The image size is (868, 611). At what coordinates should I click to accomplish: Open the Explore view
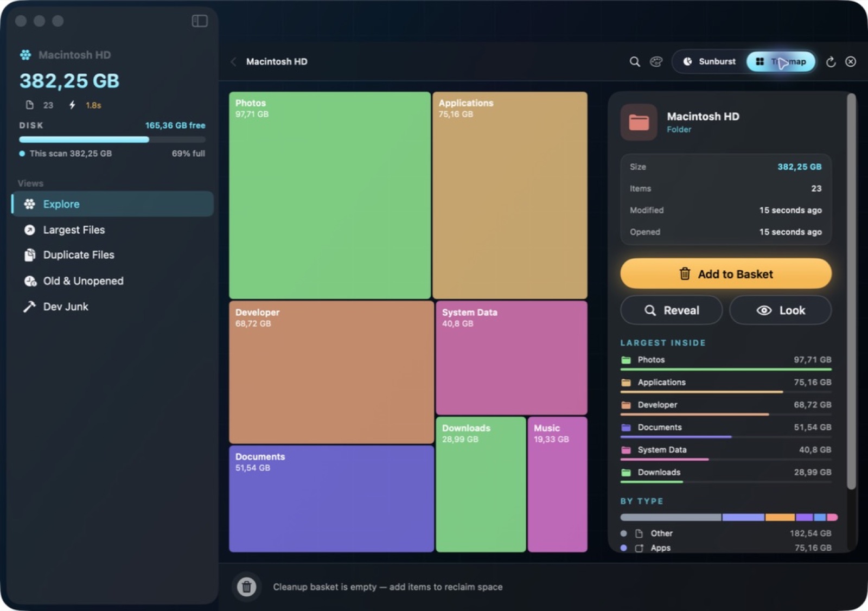tap(112, 204)
